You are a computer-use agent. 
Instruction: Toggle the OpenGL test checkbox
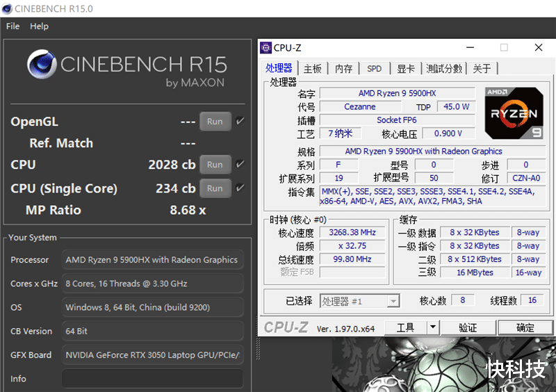pyautogui.click(x=240, y=121)
